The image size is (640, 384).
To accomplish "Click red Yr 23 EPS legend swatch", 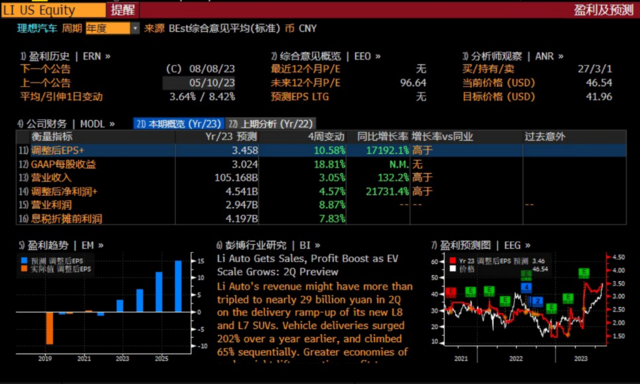I will click(x=453, y=261).
